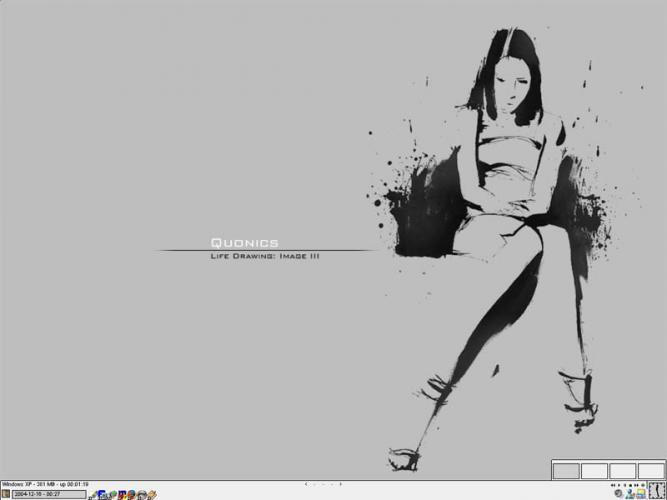667x500 pixels.
Task: Click the left arrow in the bottom center bar
Action: click(306, 484)
